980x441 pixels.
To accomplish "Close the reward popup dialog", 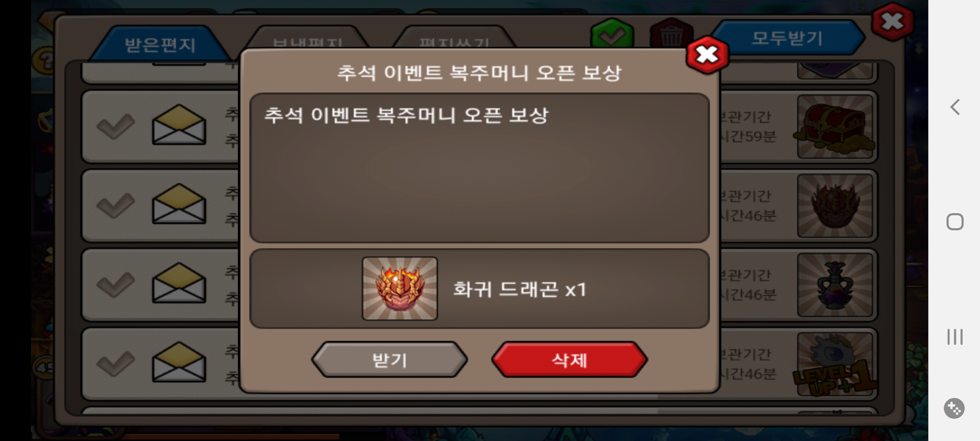I will click(707, 55).
